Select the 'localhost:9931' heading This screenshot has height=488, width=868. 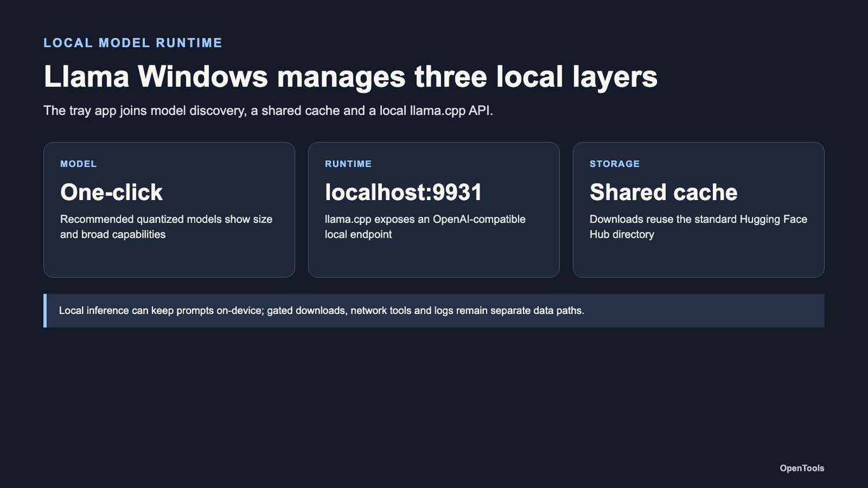point(404,193)
